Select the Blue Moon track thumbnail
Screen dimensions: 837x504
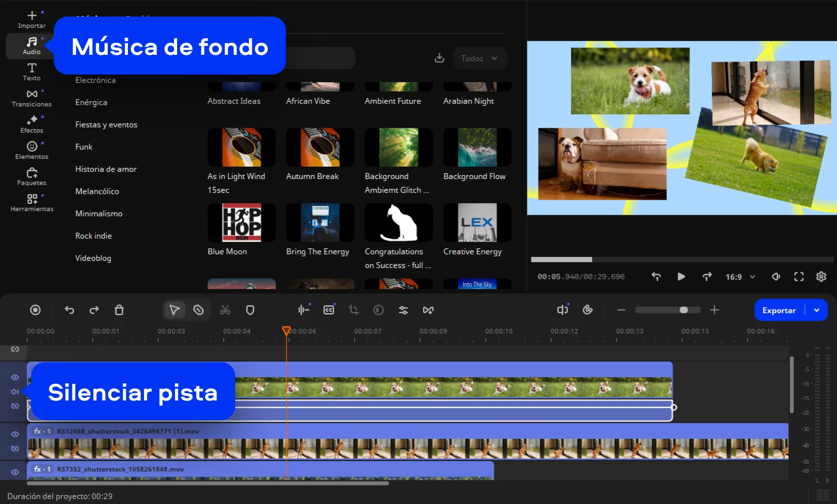[x=241, y=223]
